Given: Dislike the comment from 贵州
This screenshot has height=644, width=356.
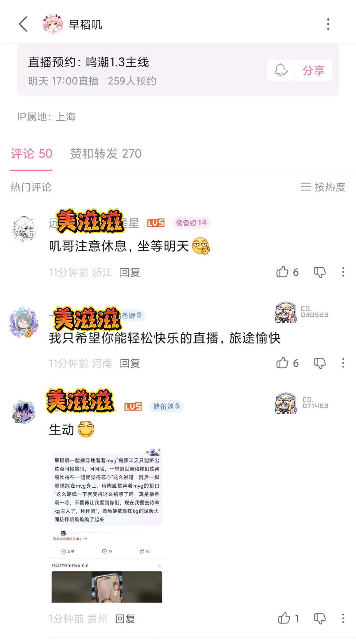Looking at the screenshot, I should [319, 619].
